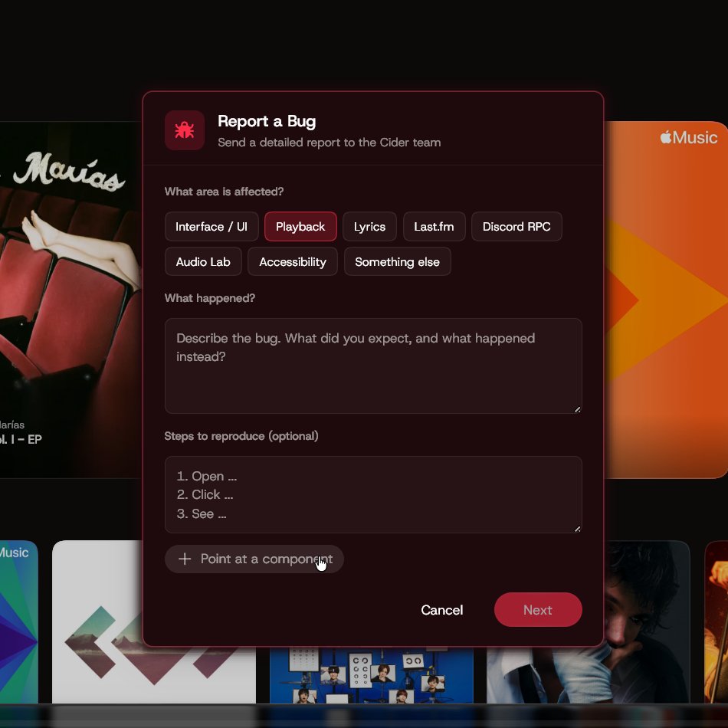Cancel the bug report dialog

coord(442,610)
